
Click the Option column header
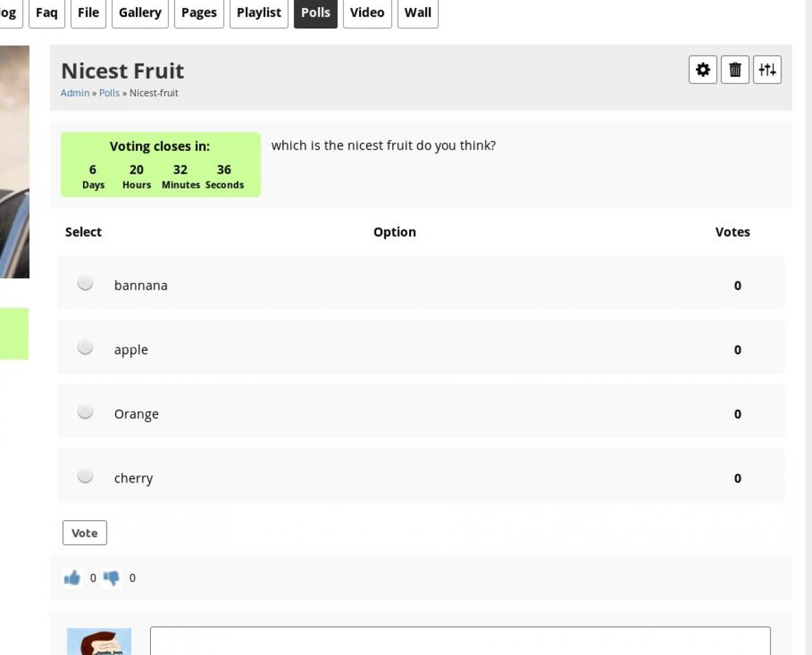tap(395, 232)
